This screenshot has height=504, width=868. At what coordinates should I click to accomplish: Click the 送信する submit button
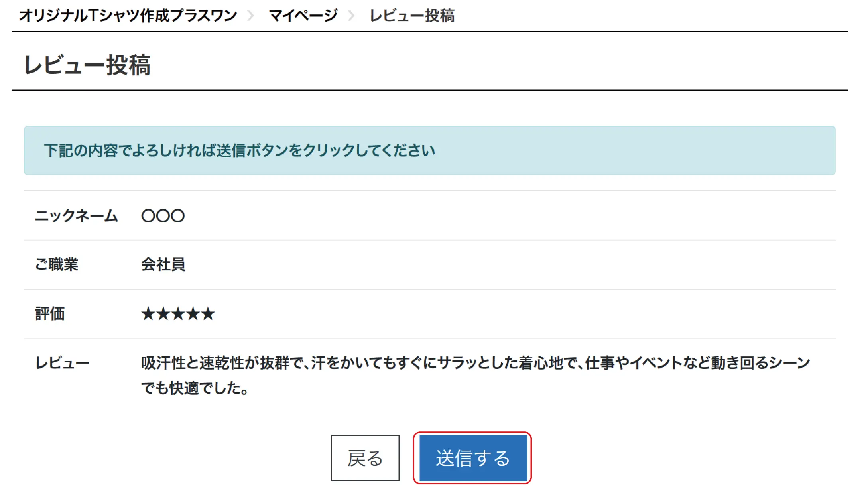(x=473, y=458)
